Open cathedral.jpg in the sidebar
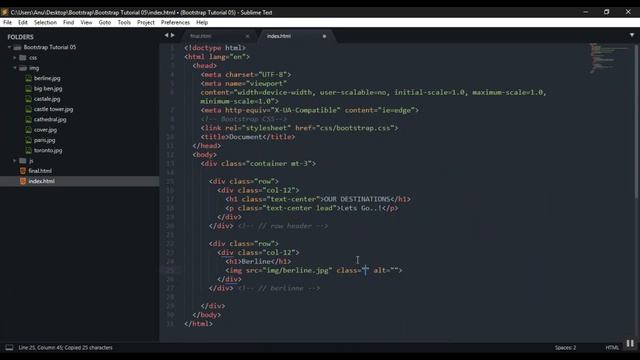Screen dimensions: 640x360 point(50,120)
